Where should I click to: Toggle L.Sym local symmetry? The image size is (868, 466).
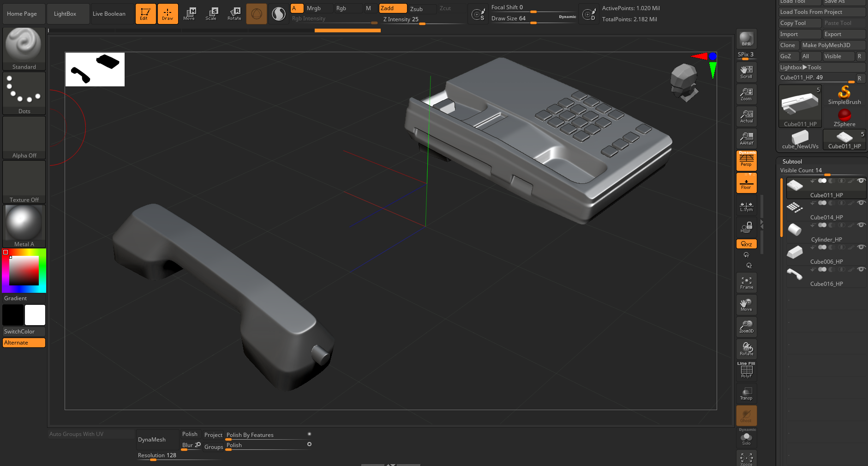pos(746,206)
